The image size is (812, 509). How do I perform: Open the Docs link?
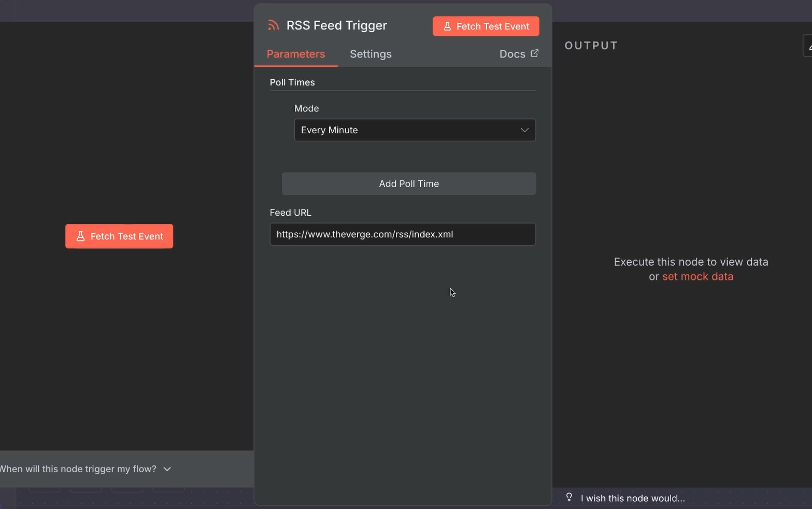(512, 53)
